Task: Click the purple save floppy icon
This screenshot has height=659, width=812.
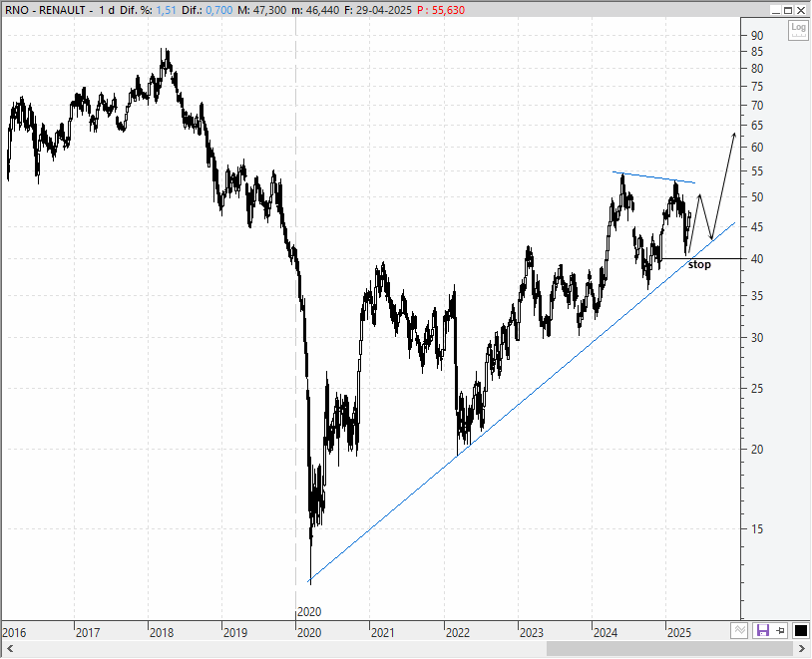Action: 763,630
